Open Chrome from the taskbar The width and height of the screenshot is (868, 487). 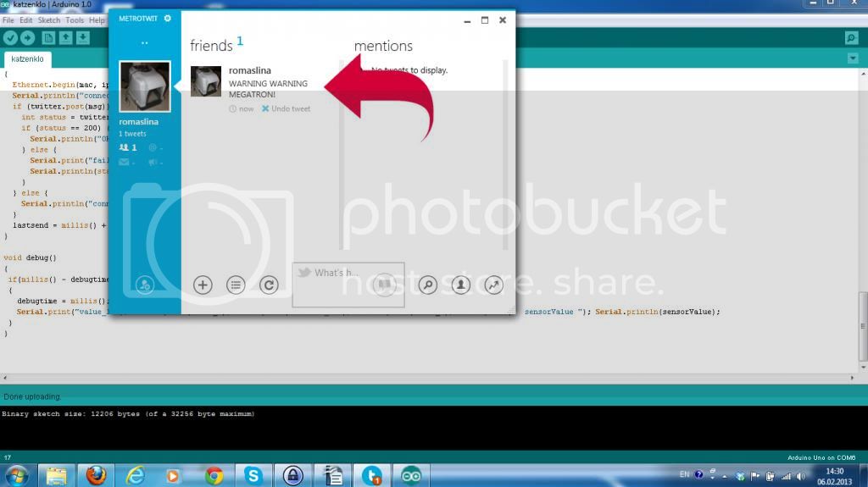pyautogui.click(x=214, y=475)
